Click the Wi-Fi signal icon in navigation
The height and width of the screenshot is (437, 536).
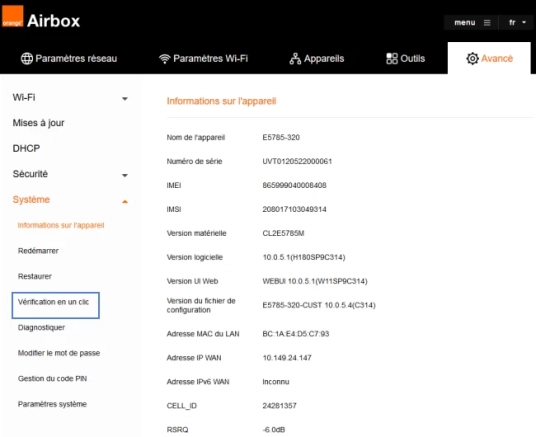(164, 59)
